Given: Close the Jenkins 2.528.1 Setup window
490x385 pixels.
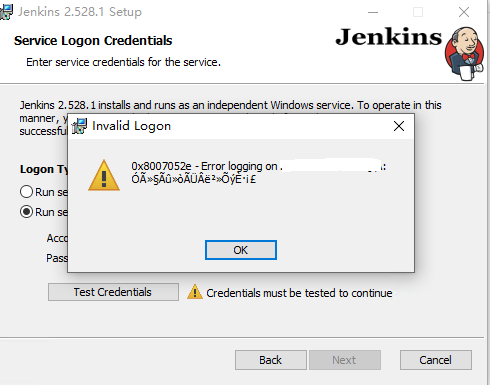Looking at the screenshot, I should (x=464, y=12).
